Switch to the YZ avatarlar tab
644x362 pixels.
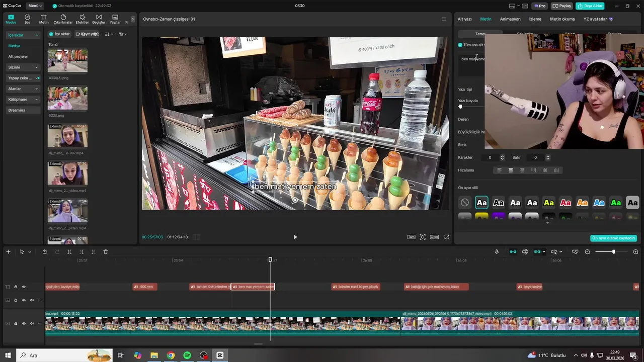point(598,19)
